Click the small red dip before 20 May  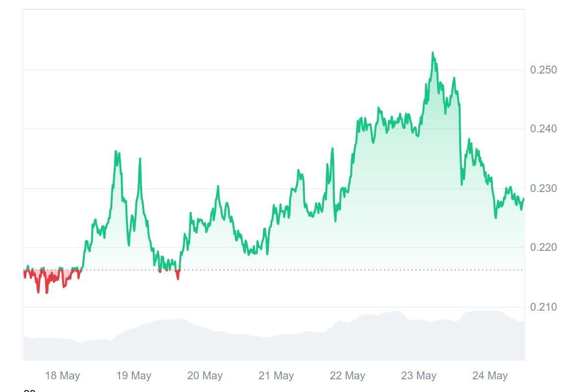coord(178,278)
